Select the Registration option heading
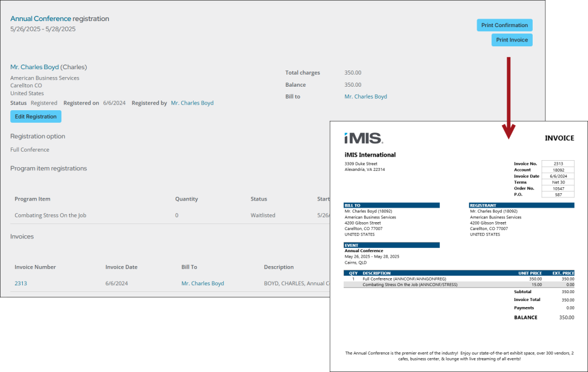The height and width of the screenshot is (372, 588). 37,136
